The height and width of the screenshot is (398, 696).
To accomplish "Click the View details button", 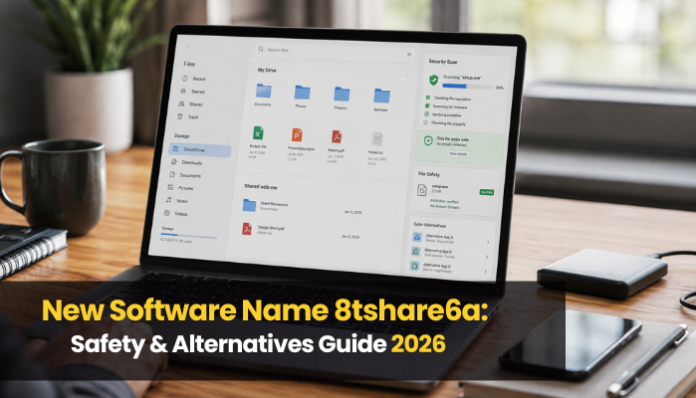I will [458, 154].
